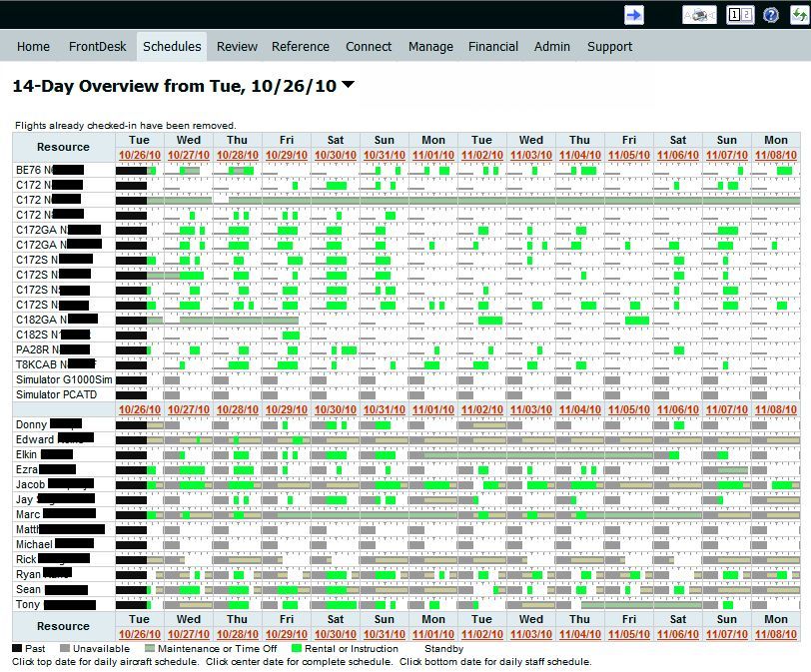Click the top header 11/04/10 date link

point(580,155)
